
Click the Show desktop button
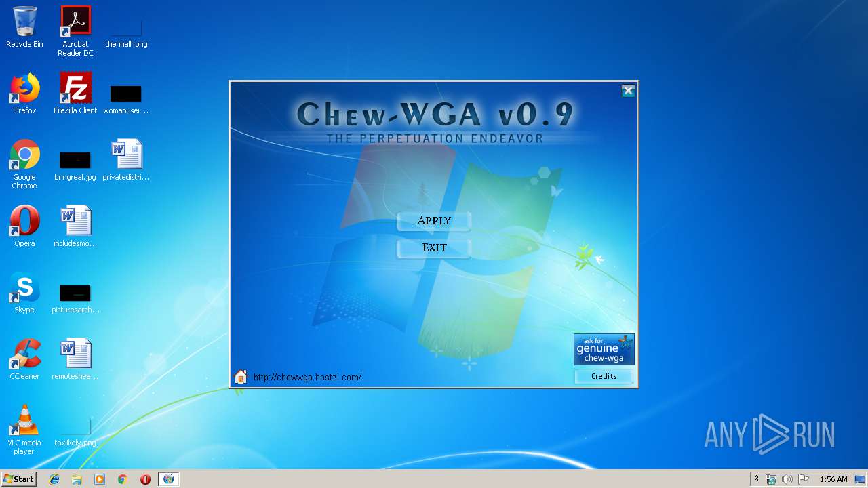[x=860, y=479]
